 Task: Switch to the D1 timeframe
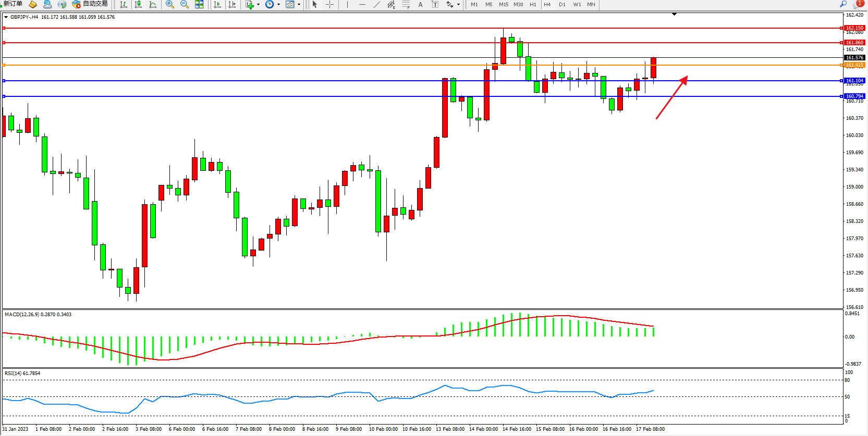tap(562, 4)
